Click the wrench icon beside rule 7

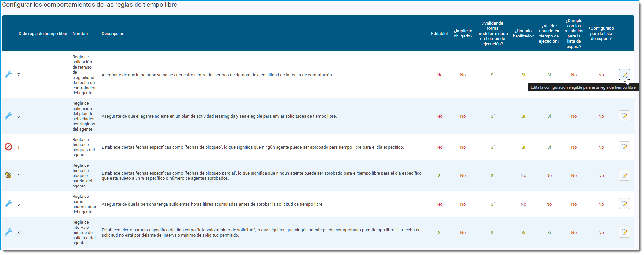pyautogui.click(x=8, y=75)
